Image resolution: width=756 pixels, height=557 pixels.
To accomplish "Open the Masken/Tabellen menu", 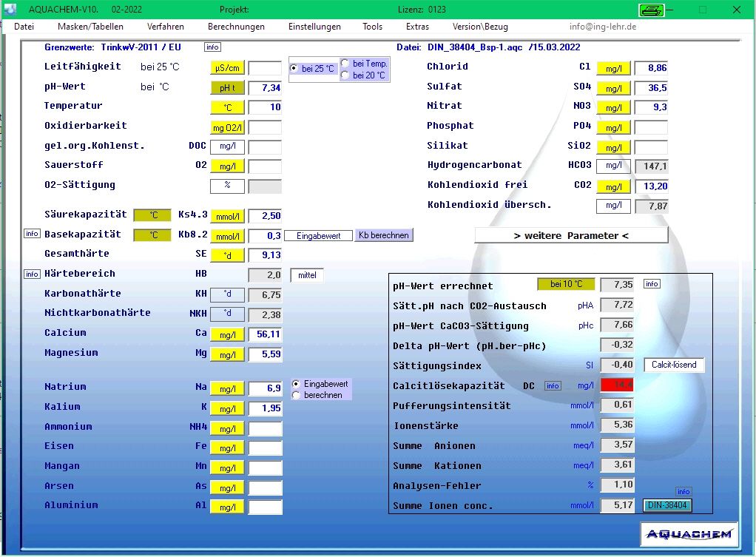I will coord(90,27).
